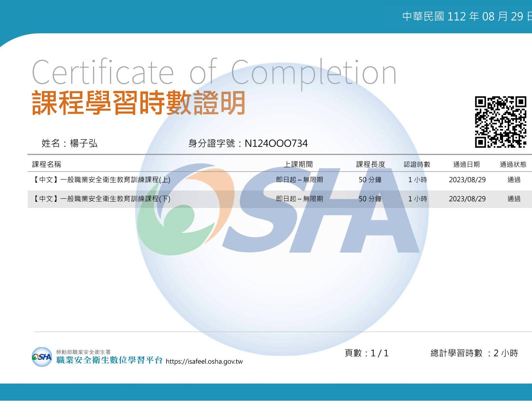
Task: Open the isafeel.osha.gov.tw link
Action: [x=204, y=361]
